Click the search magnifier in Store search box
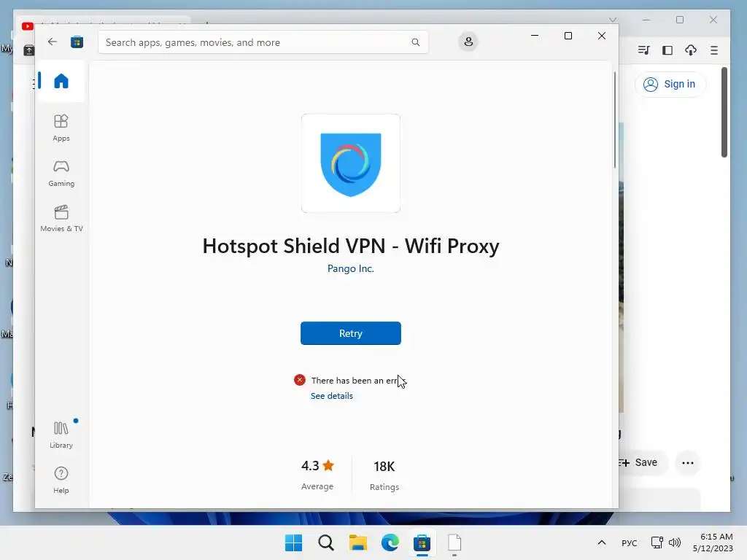Viewport: 747px width, 560px height. click(x=415, y=42)
